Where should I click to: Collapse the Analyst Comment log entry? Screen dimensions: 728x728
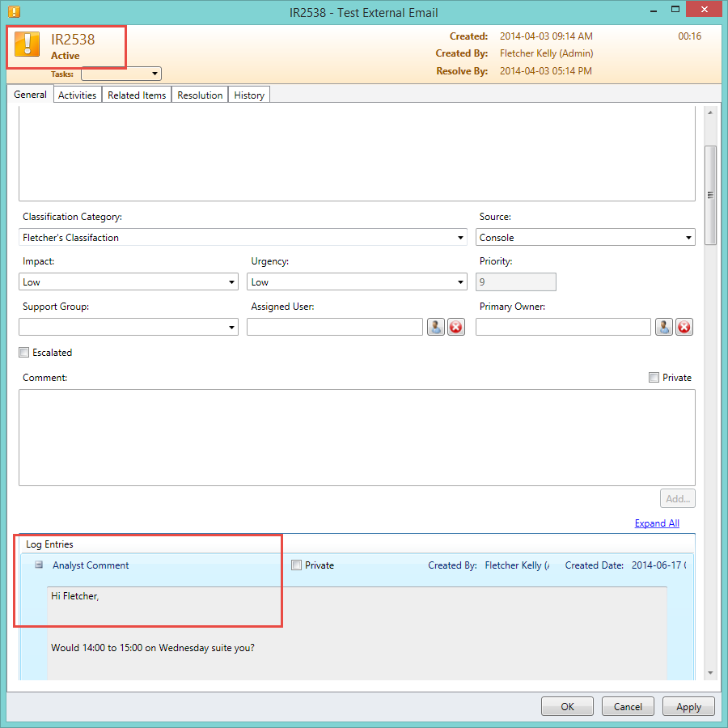point(38,565)
